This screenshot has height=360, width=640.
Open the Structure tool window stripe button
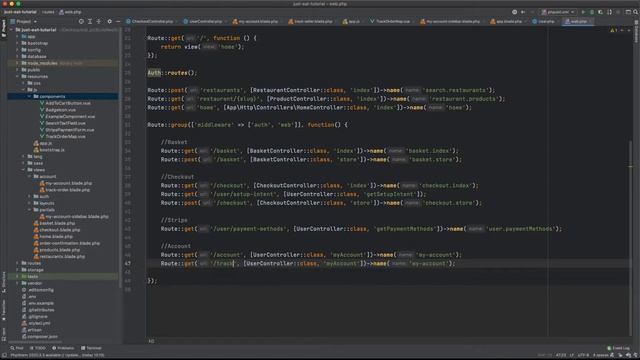pyautogui.click(x=4, y=282)
